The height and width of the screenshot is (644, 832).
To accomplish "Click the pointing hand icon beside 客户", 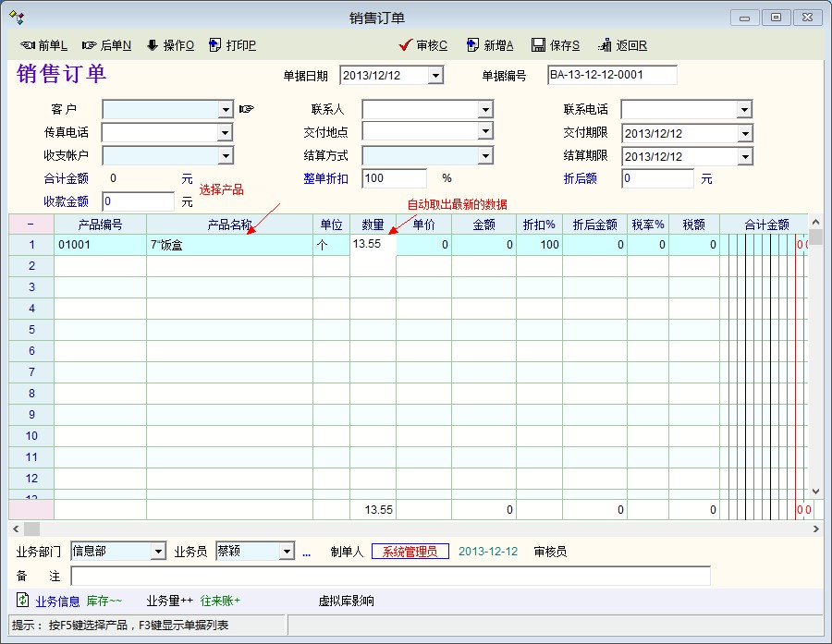I will tap(246, 109).
